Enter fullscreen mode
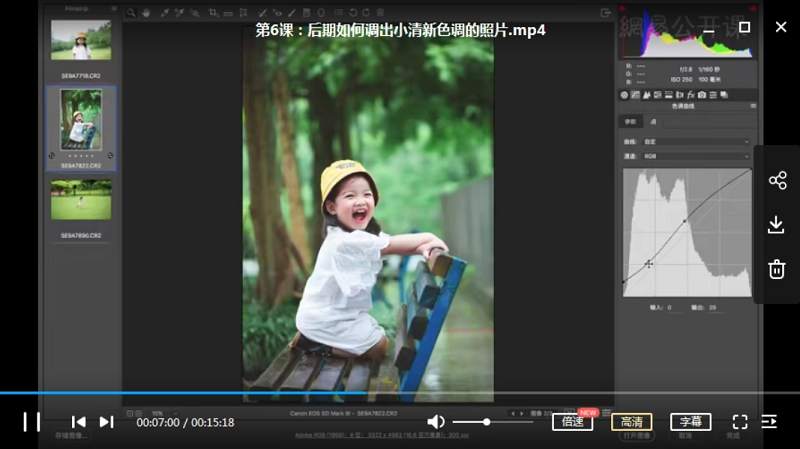 (x=740, y=422)
